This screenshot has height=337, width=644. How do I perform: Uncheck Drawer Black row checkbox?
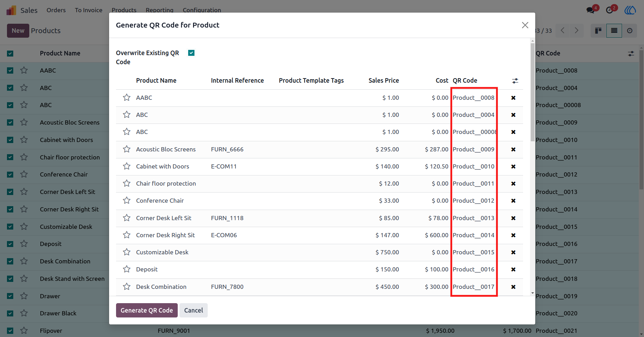click(10, 313)
